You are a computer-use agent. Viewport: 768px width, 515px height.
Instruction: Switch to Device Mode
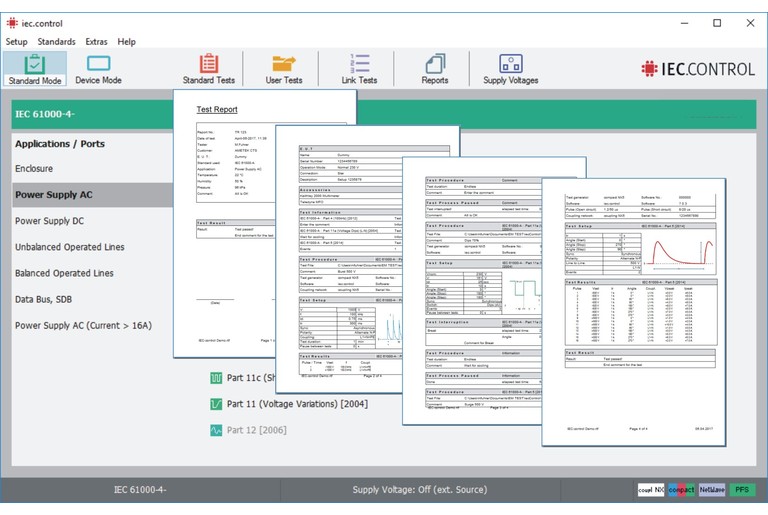(98, 69)
